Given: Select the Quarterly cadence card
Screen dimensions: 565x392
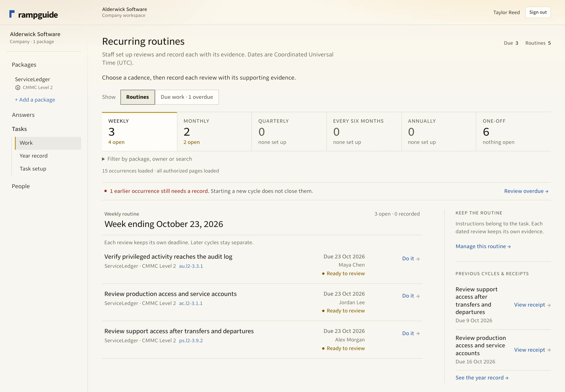Looking at the screenshot, I should coord(289,132).
